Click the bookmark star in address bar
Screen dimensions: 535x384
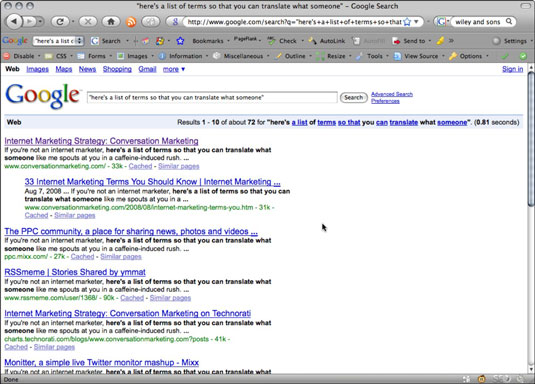[407, 22]
